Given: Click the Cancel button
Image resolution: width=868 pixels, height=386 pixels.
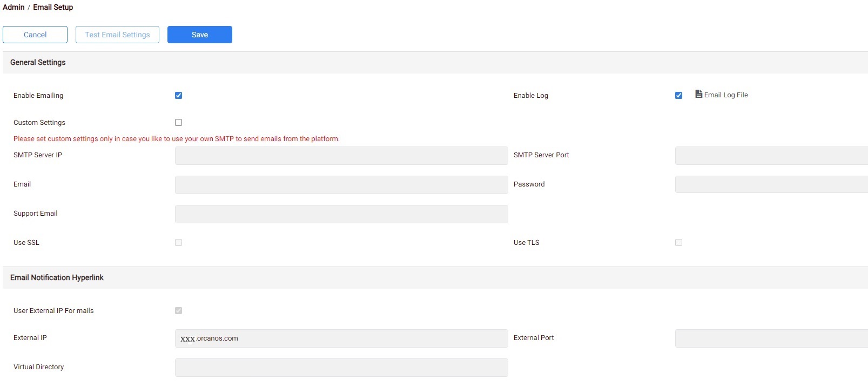Looking at the screenshot, I should [35, 34].
